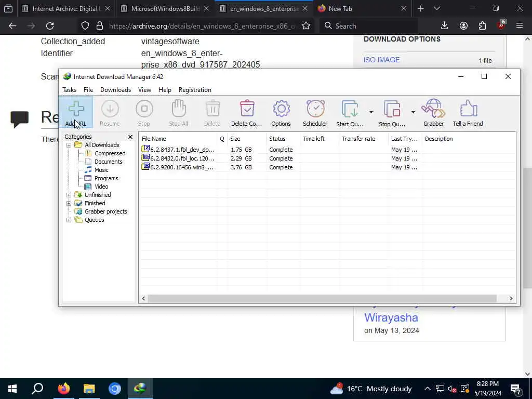Open File Explorer from the taskbar
The width and height of the screenshot is (532, 399).
[89, 389]
